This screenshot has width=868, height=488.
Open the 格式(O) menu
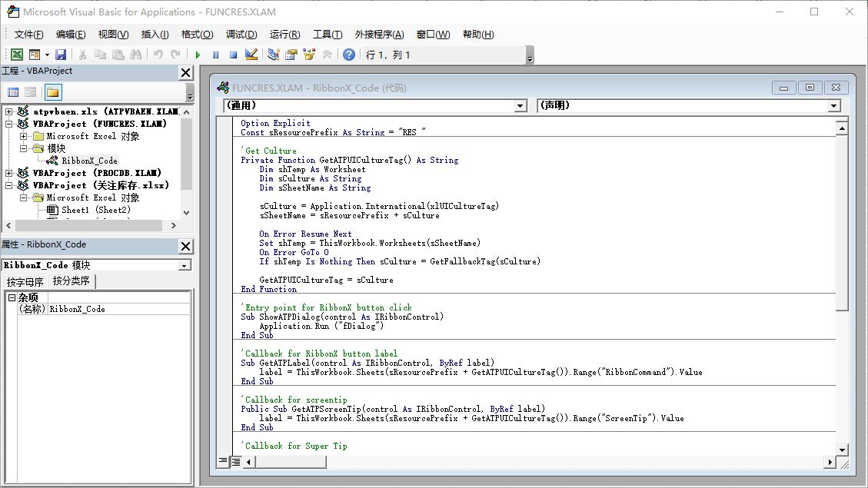click(197, 35)
